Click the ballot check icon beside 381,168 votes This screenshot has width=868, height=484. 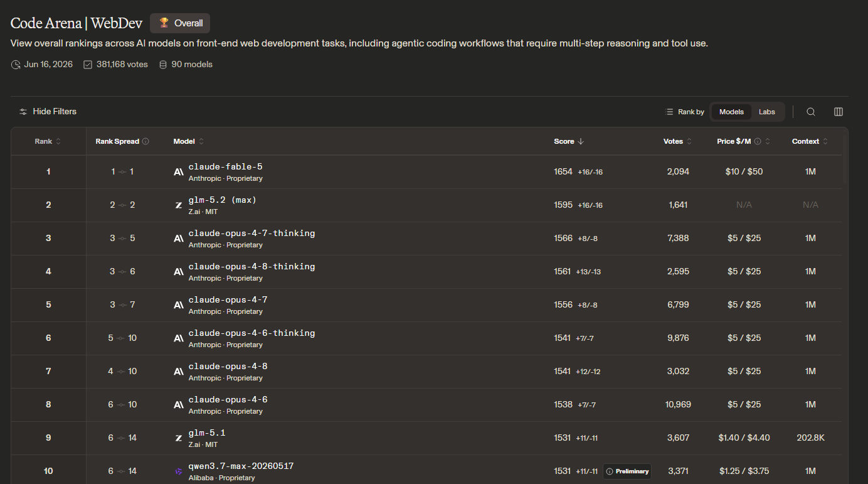(x=88, y=65)
